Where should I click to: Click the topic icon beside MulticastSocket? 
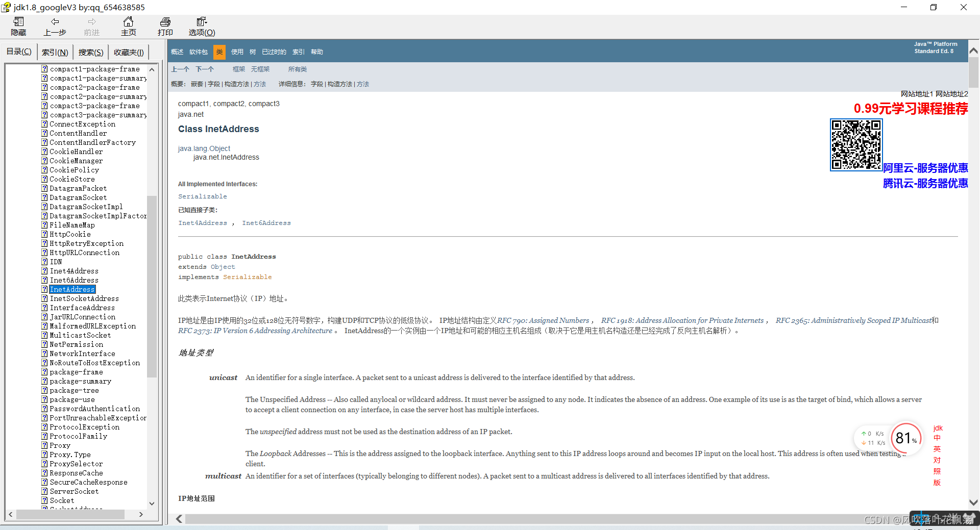tap(45, 335)
